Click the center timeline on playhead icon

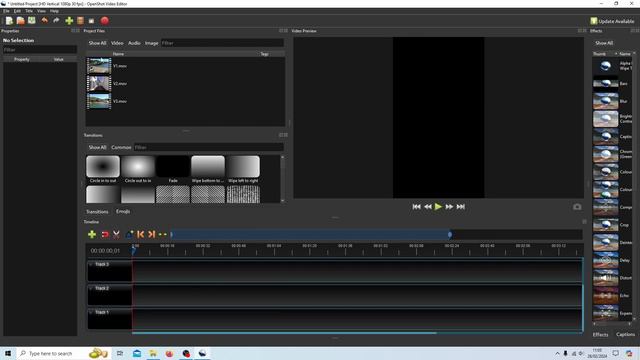click(162, 234)
